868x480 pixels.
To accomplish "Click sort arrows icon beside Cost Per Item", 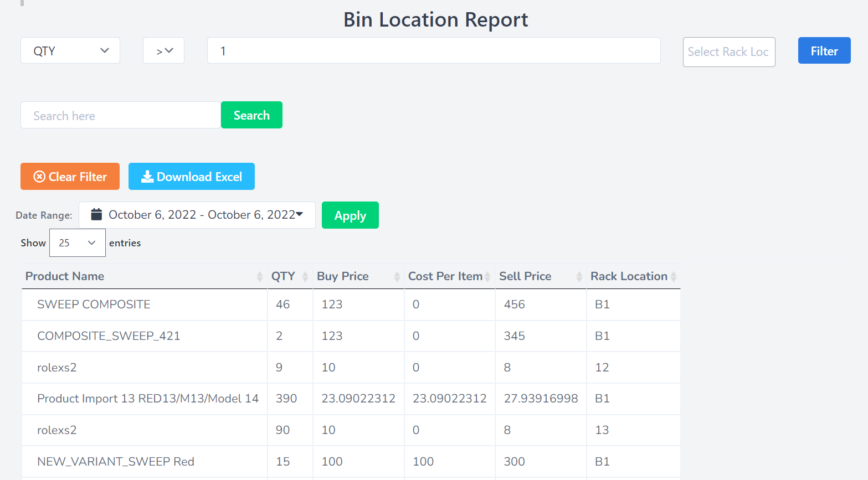I will point(487,277).
